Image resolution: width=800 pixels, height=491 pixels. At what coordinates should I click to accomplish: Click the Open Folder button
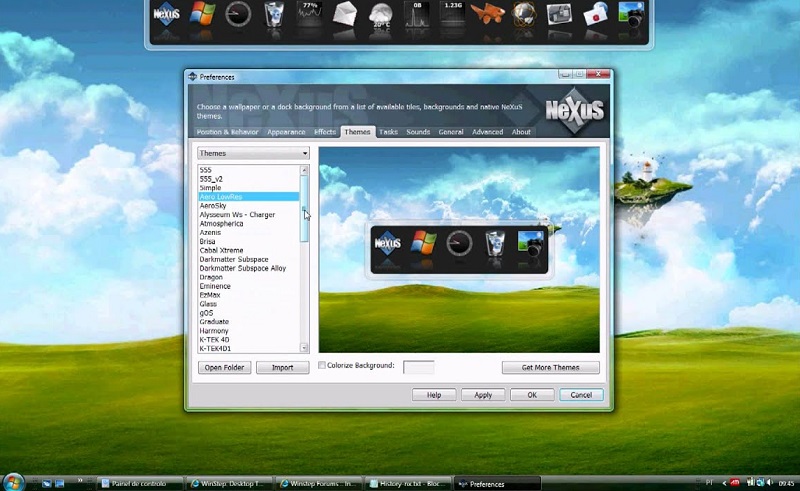pos(224,367)
